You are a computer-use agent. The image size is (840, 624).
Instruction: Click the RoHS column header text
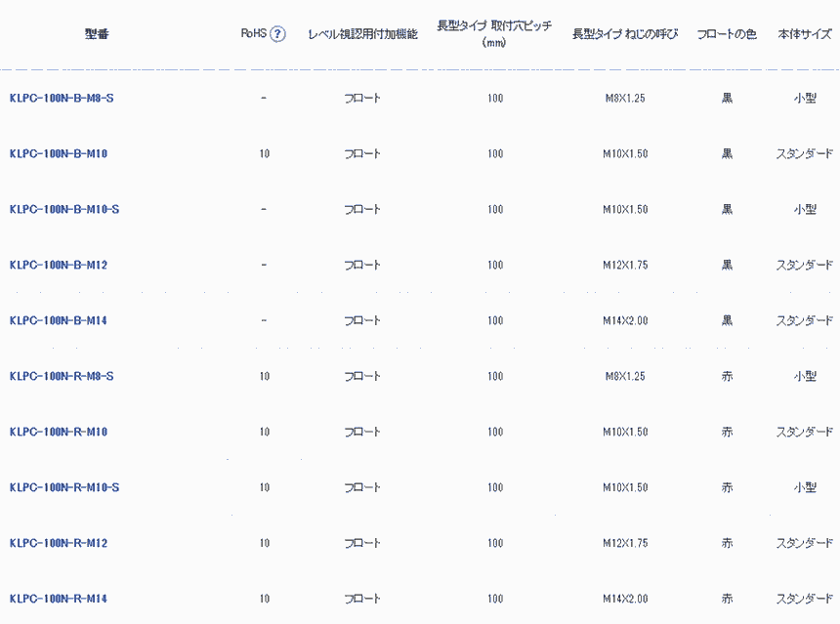click(253, 34)
